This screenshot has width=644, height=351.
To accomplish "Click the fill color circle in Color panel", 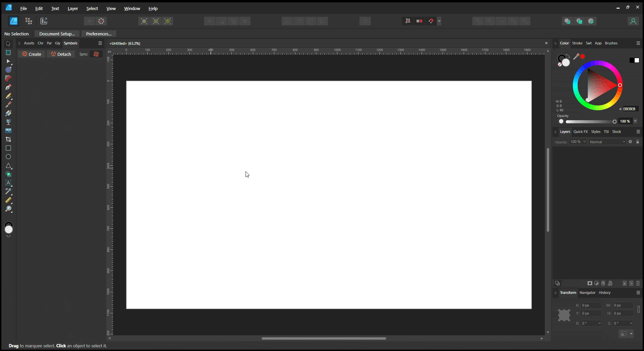I will [566, 62].
